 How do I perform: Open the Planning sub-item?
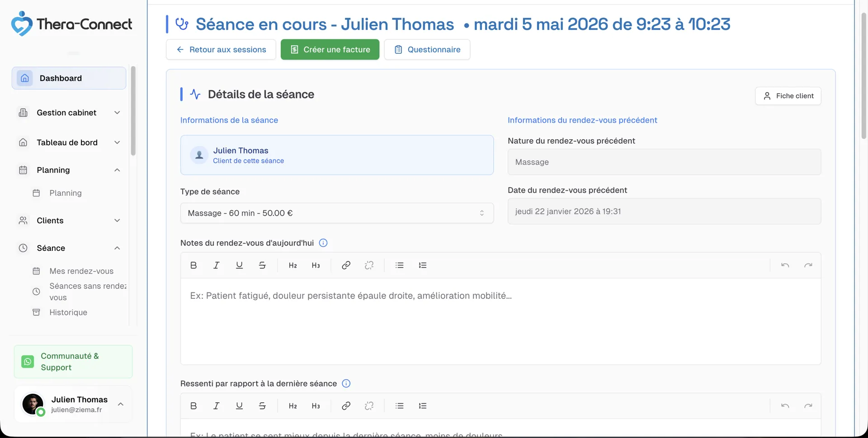pos(66,193)
